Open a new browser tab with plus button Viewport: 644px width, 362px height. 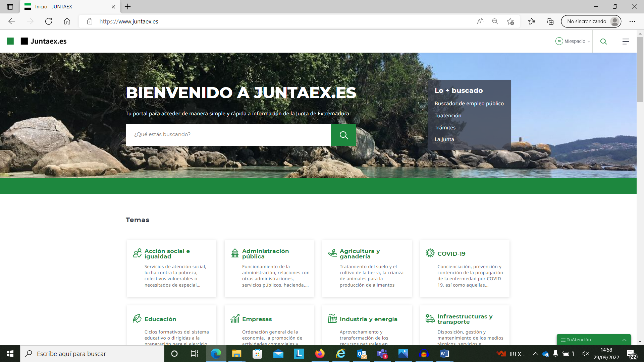[x=128, y=7]
